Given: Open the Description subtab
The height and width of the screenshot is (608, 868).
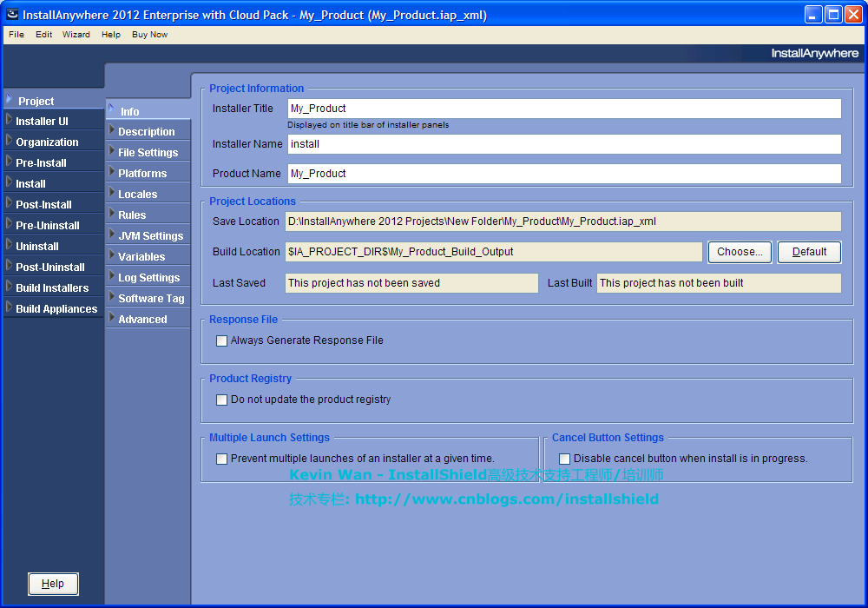Looking at the screenshot, I should pyautogui.click(x=148, y=132).
